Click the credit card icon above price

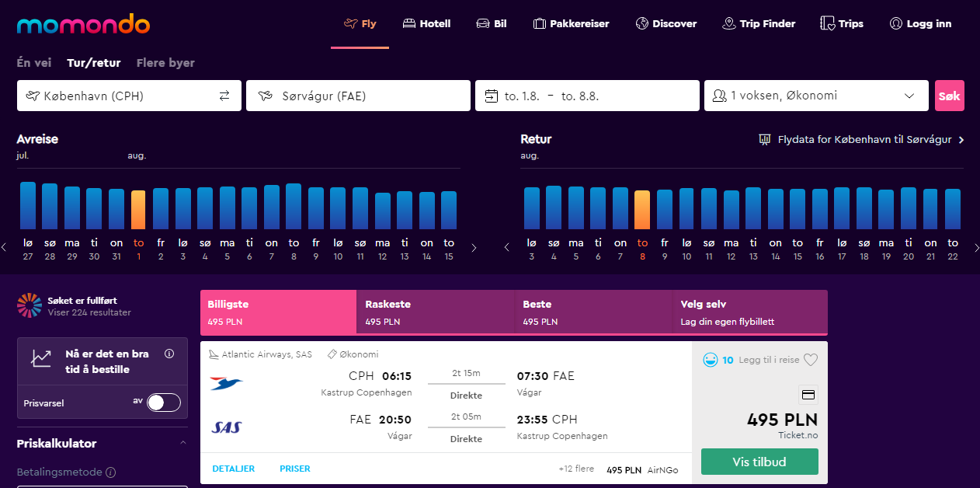(x=808, y=395)
